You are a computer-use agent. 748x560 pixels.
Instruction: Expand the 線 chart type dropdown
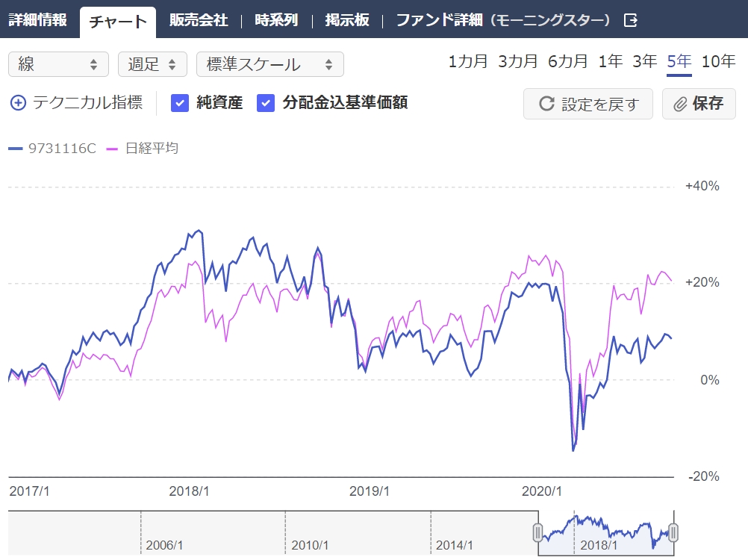click(59, 64)
